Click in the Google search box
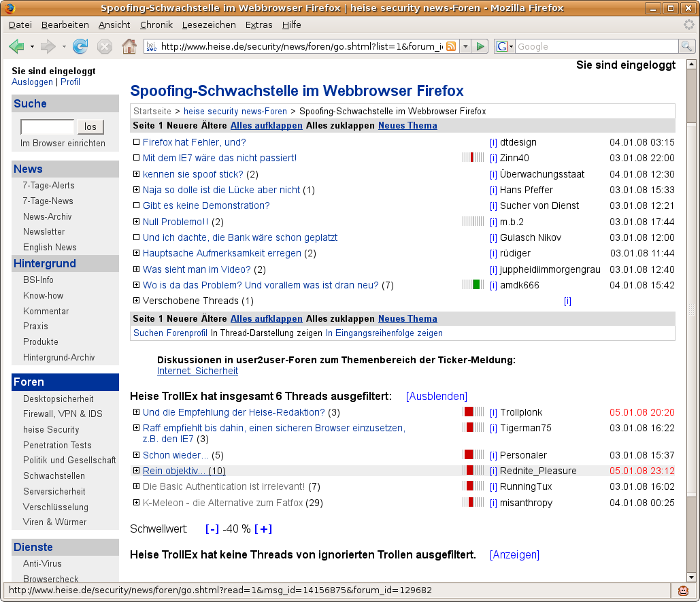Viewport: 700px width, 602px height. coord(597,46)
